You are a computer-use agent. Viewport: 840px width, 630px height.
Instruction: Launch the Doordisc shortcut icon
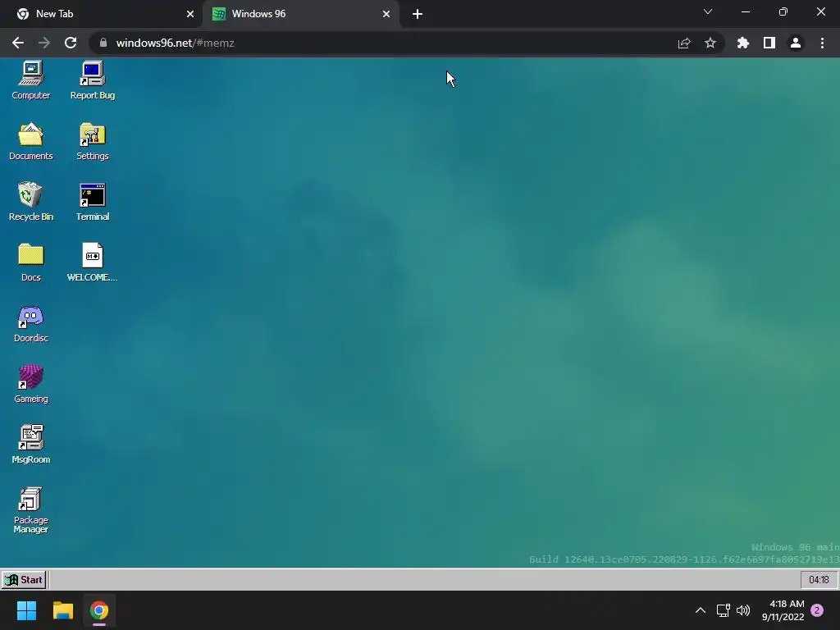tap(31, 323)
